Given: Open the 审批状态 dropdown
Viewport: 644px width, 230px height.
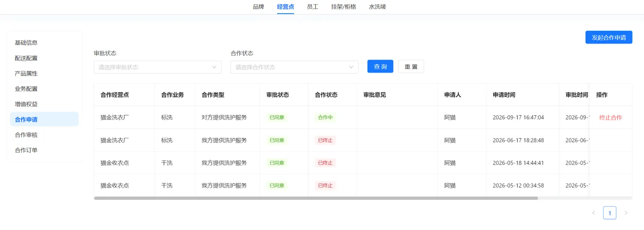Looking at the screenshot, I should point(158,67).
